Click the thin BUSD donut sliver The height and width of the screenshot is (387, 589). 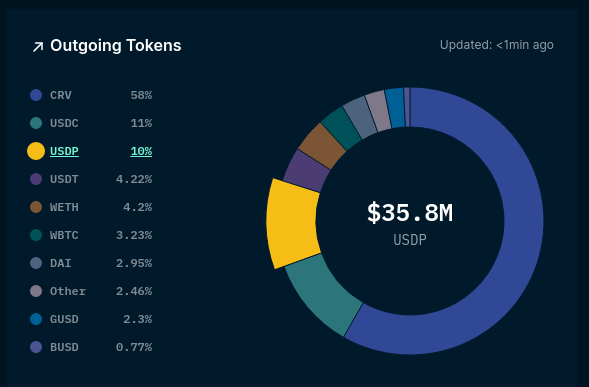point(407,107)
